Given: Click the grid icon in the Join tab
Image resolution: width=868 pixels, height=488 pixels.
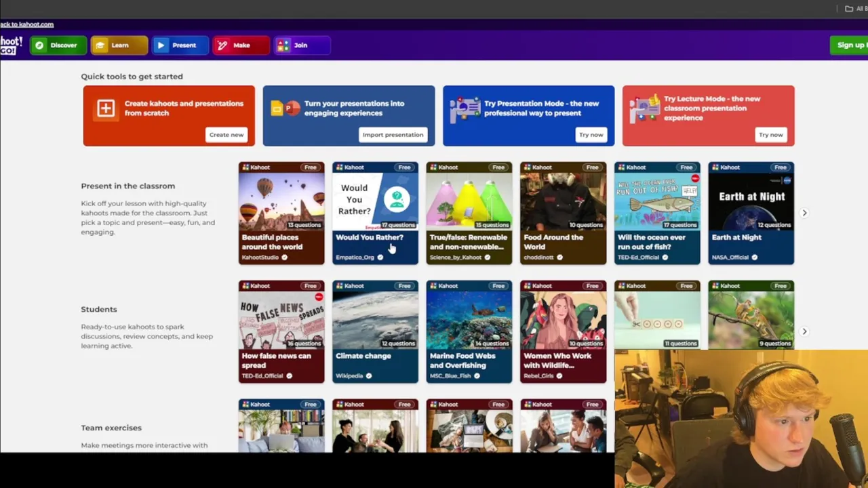Looking at the screenshot, I should [x=283, y=45].
